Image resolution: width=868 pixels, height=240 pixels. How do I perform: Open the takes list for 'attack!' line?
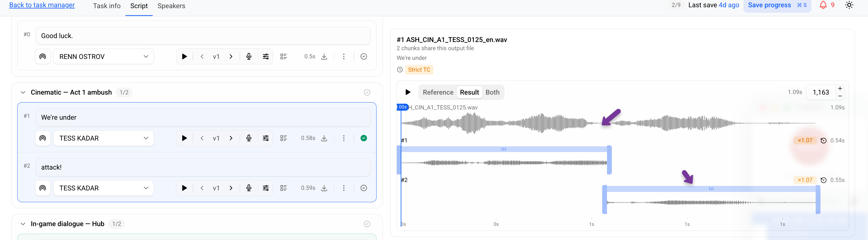tap(283, 188)
